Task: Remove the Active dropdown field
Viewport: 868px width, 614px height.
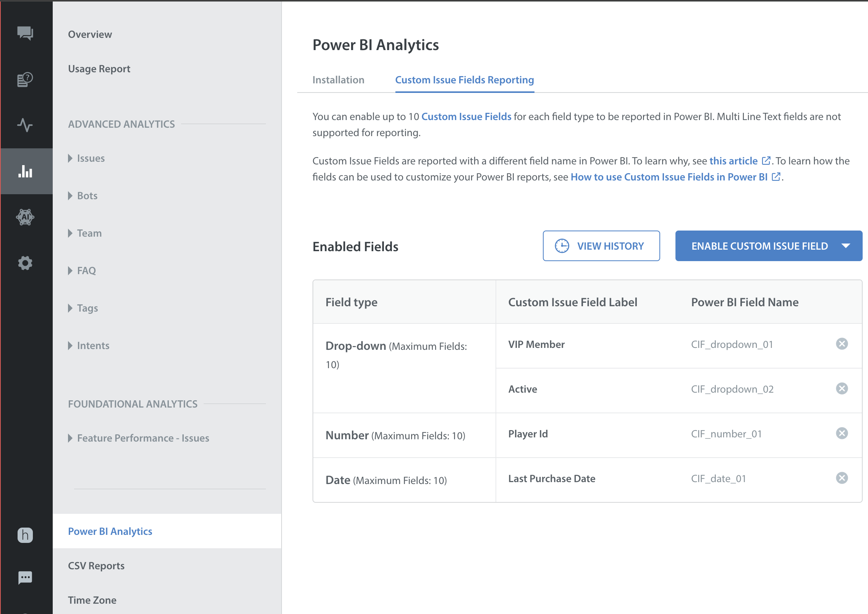Action: [842, 389]
